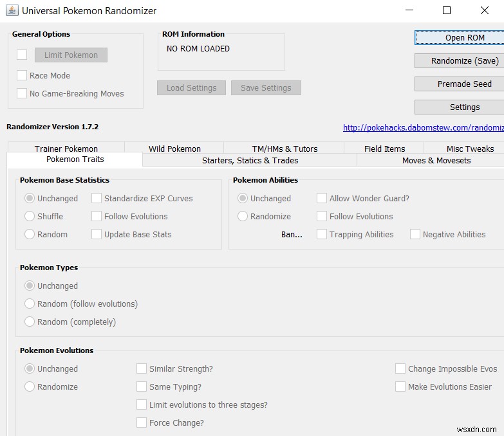Open the pokehacks.dabomstew.com randomizer link

[x=423, y=128]
